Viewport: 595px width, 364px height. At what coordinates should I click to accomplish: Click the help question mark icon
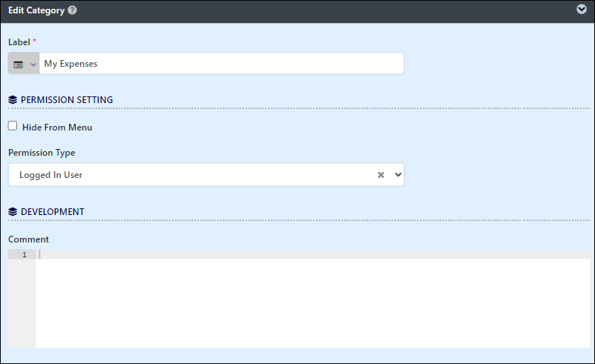point(72,10)
